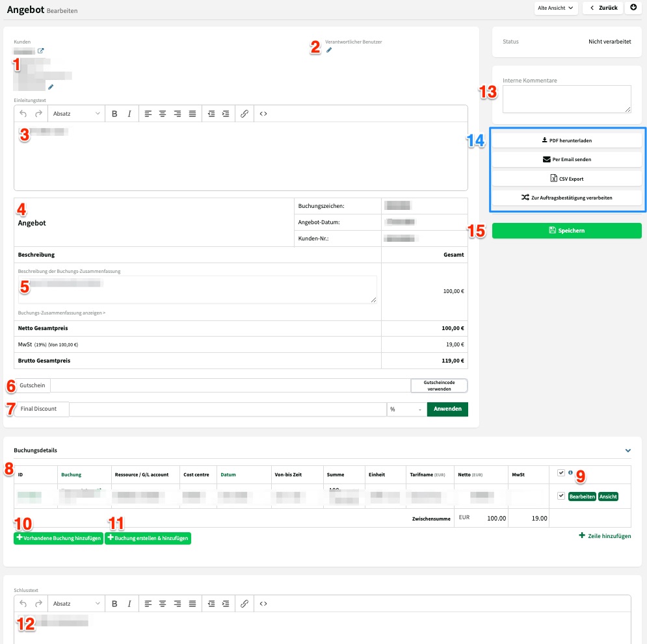Image resolution: width=647 pixels, height=644 pixels.
Task: Go back with Zurück button
Action: click(603, 8)
